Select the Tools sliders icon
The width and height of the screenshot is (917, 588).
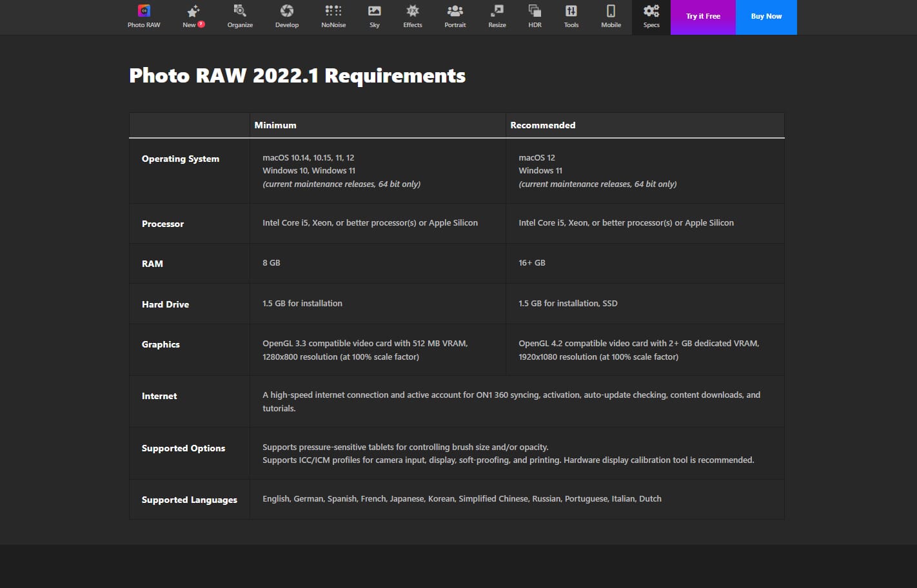571,11
